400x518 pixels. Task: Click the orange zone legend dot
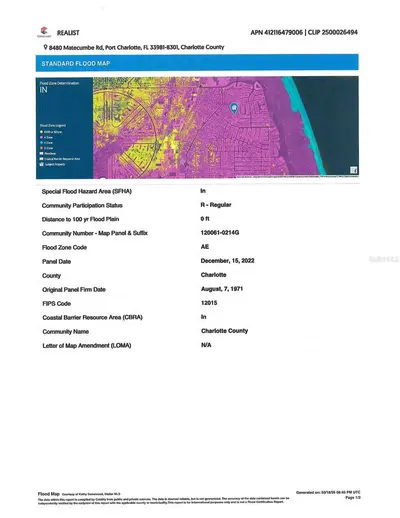[42, 148]
